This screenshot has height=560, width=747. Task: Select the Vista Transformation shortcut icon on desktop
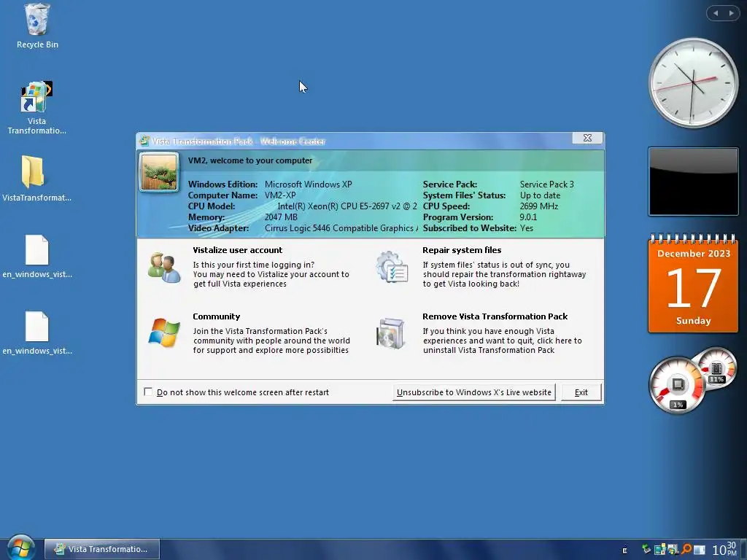(36, 97)
